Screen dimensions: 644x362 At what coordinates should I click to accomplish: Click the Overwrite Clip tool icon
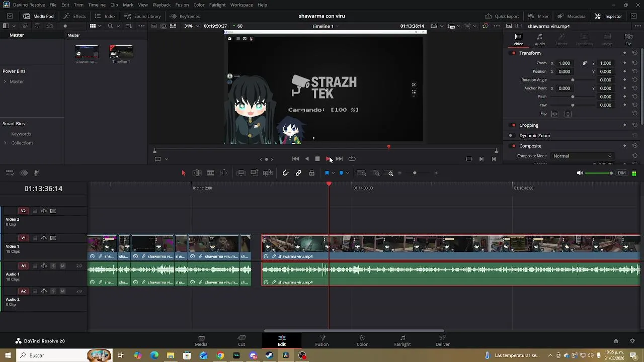click(255, 173)
